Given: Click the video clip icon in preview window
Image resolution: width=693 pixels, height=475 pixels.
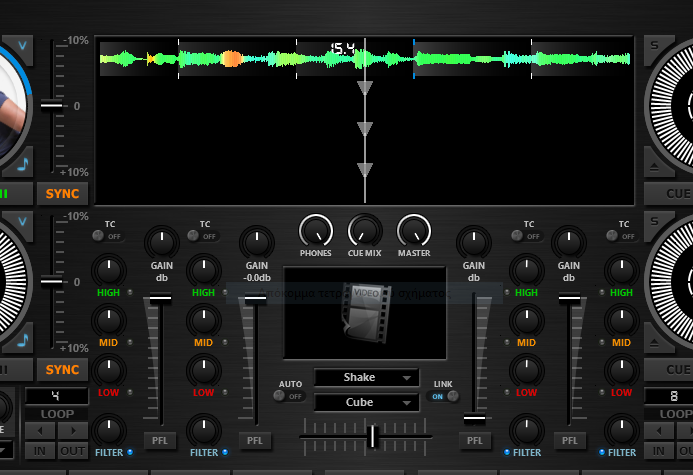Looking at the screenshot, I should (x=366, y=313).
